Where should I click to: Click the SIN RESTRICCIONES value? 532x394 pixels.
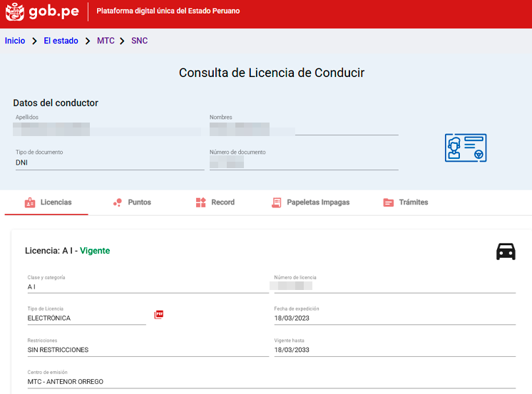[58, 350]
